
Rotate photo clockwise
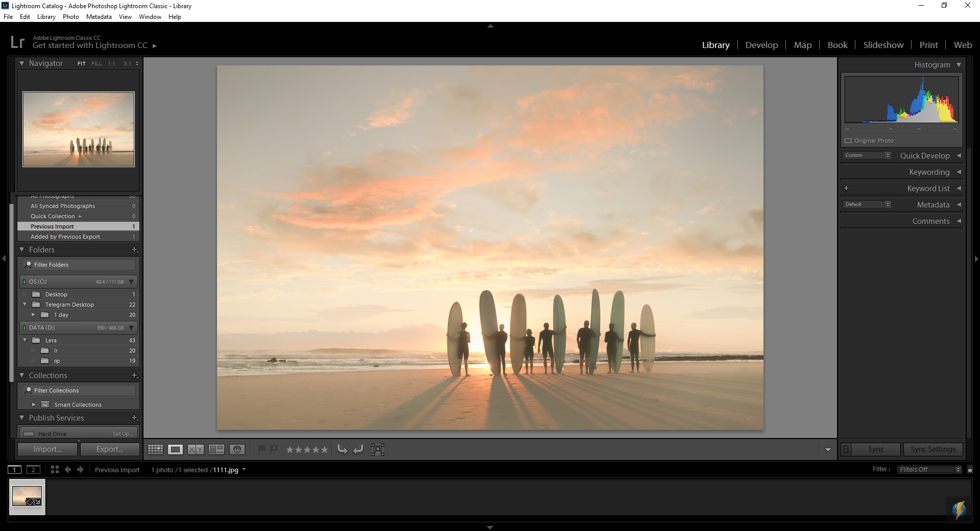358,450
